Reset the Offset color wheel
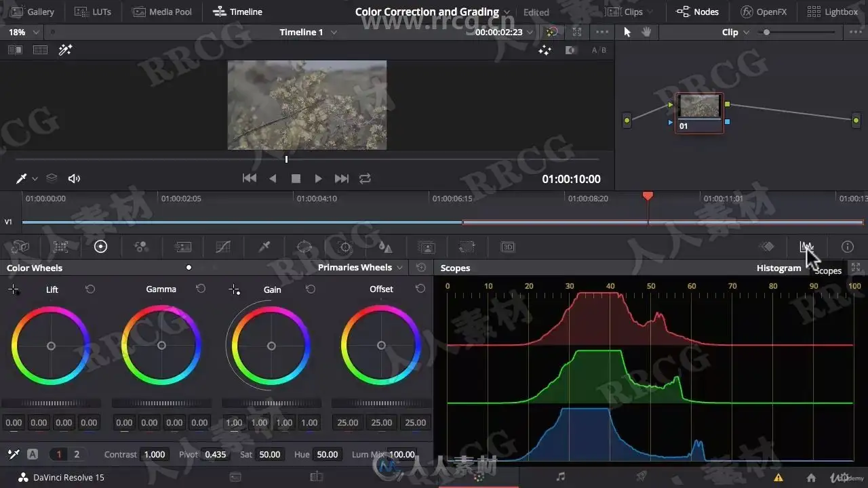Image resolution: width=868 pixels, height=488 pixels. (420, 289)
